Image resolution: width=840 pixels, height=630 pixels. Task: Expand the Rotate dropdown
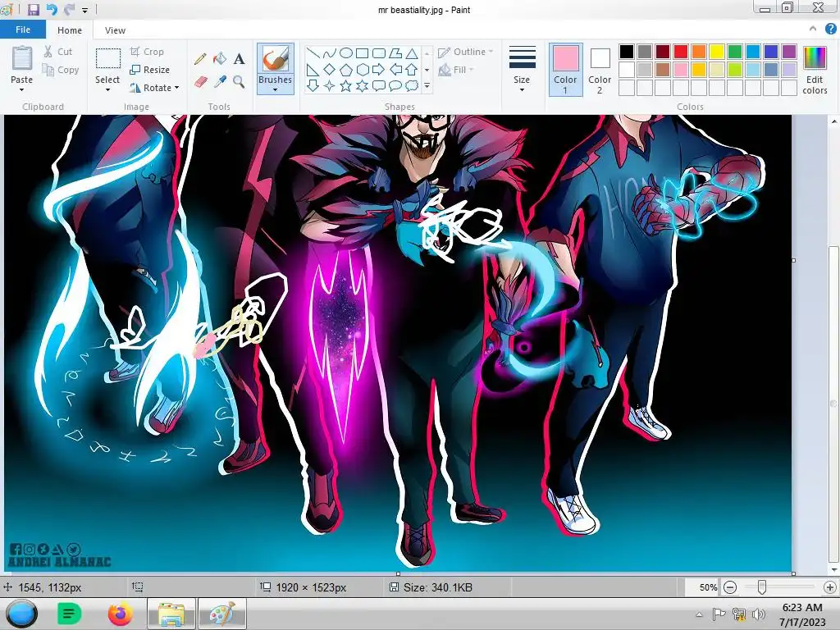click(177, 88)
